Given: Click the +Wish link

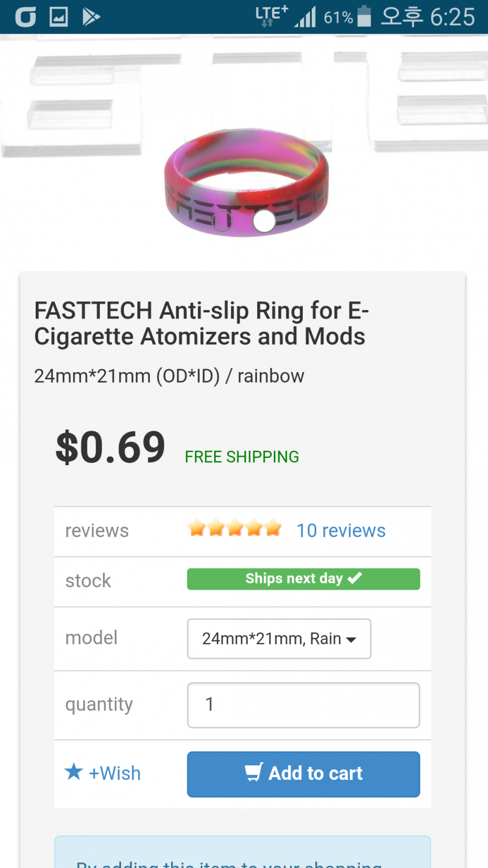Looking at the screenshot, I should click(114, 773).
